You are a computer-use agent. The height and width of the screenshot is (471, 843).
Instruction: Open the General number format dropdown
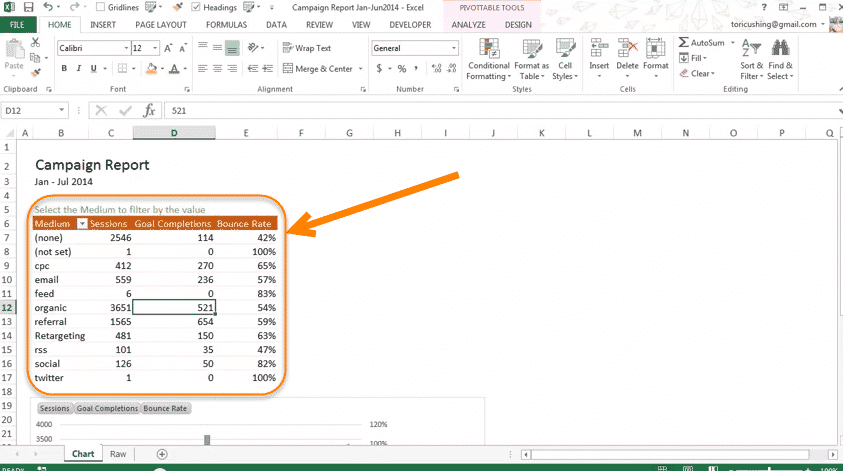point(453,48)
